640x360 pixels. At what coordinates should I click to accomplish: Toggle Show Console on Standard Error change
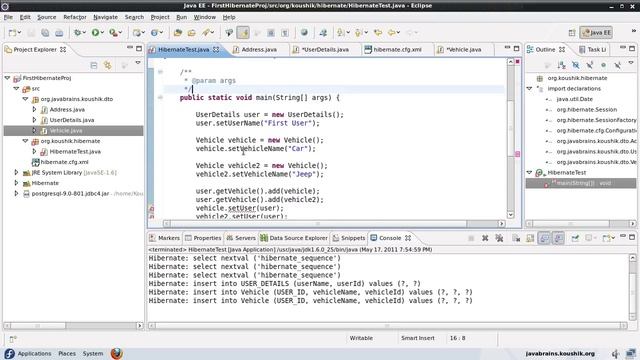click(x=558, y=238)
